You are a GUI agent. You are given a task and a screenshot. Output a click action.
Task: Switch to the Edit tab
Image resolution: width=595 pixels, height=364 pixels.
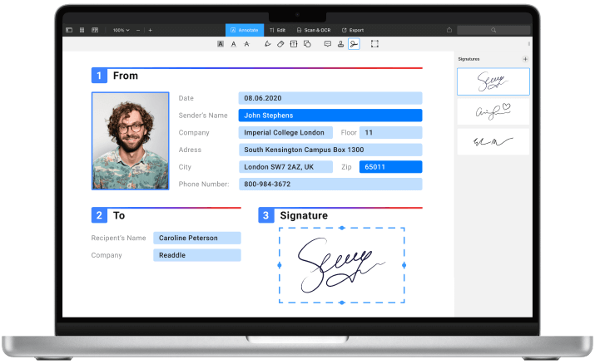(277, 30)
